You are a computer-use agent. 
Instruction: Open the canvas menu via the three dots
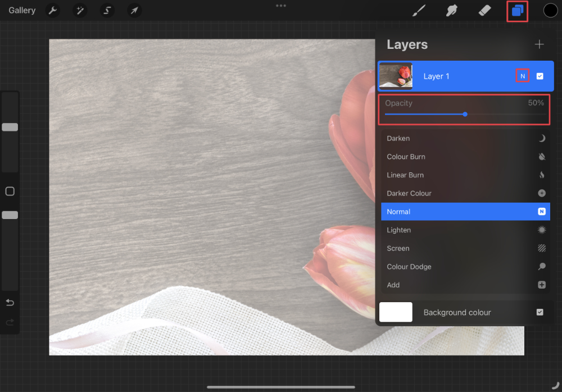click(x=281, y=6)
